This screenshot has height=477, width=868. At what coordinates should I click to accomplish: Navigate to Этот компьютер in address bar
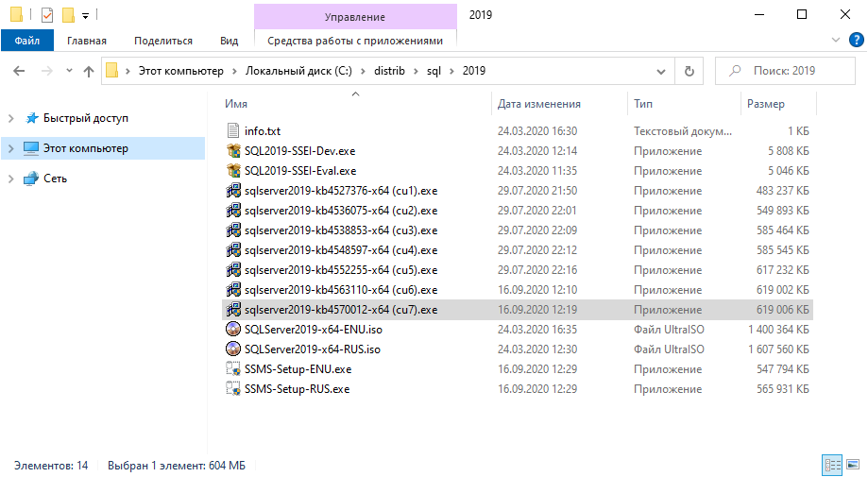181,71
